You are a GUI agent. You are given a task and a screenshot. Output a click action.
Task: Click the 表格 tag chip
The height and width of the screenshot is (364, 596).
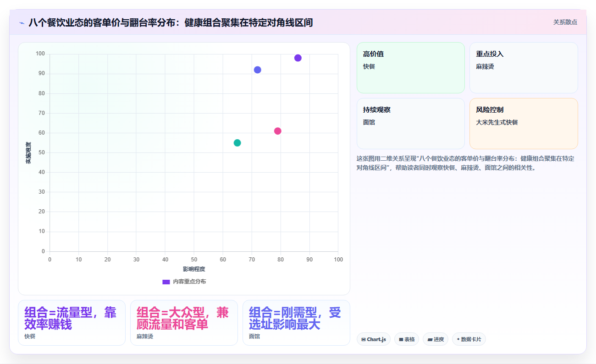[x=407, y=339]
